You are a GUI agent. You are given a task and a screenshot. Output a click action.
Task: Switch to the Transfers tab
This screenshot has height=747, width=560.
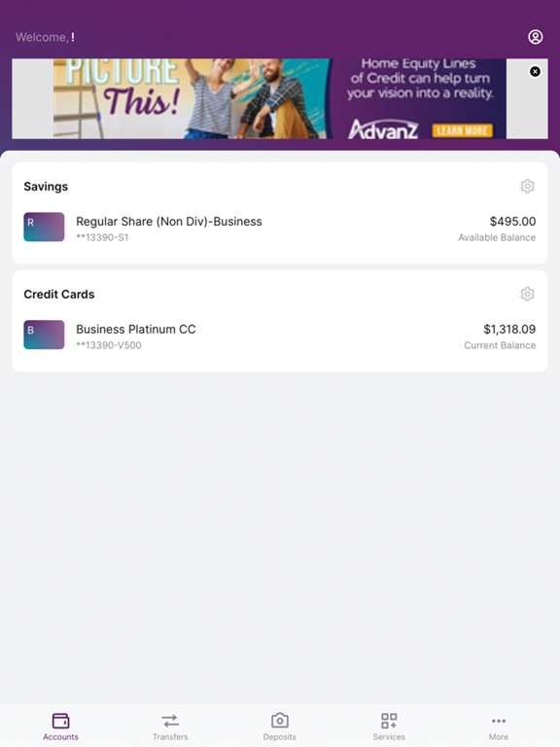[x=170, y=727]
